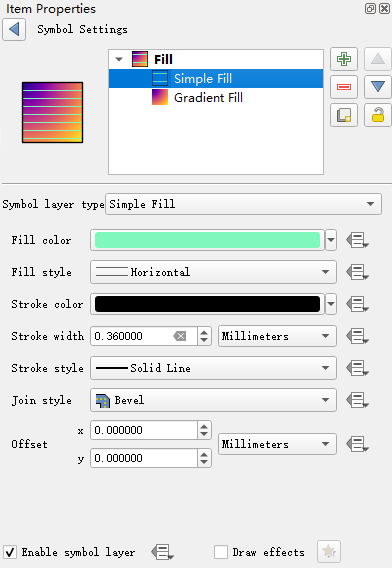Clear the Stroke width value
The width and height of the screenshot is (392, 568).
coord(180,336)
